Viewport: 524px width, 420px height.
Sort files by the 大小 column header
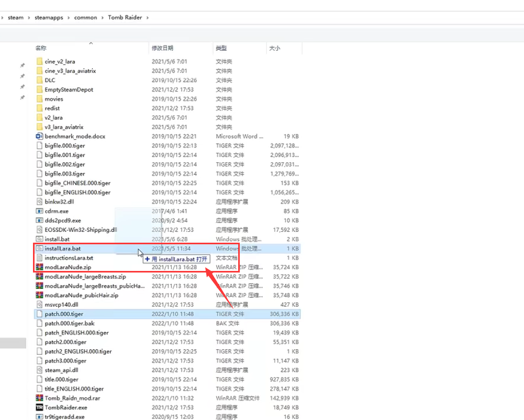click(x=274, y=48)
